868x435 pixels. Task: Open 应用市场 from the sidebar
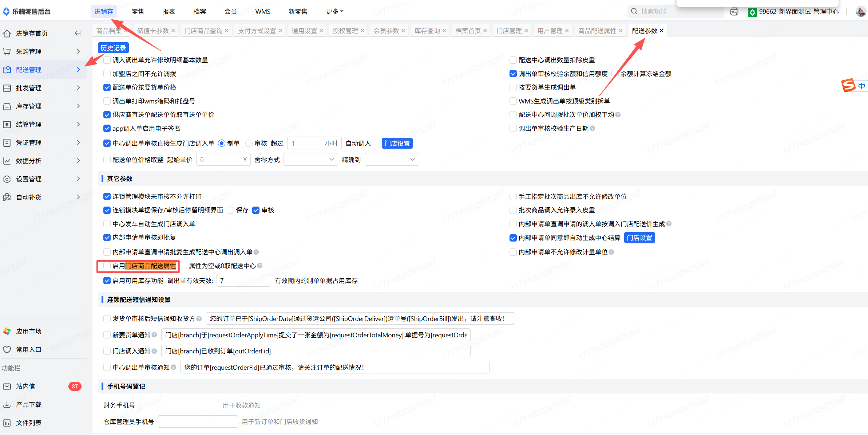tap(28, 331)
